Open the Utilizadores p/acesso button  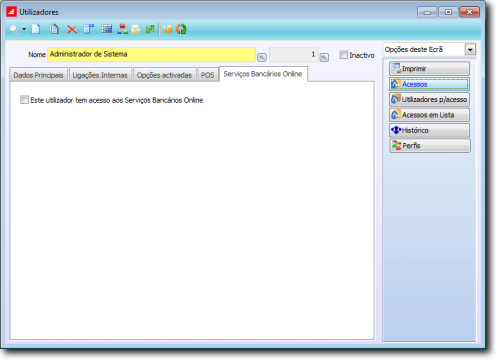coord(430,99)
